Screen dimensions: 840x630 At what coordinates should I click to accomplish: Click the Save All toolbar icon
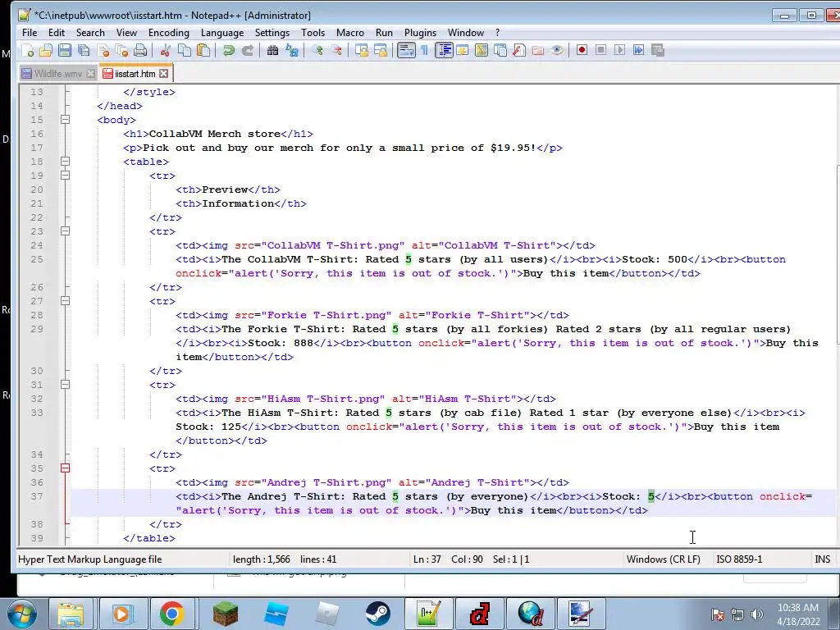tap(84, 50)
